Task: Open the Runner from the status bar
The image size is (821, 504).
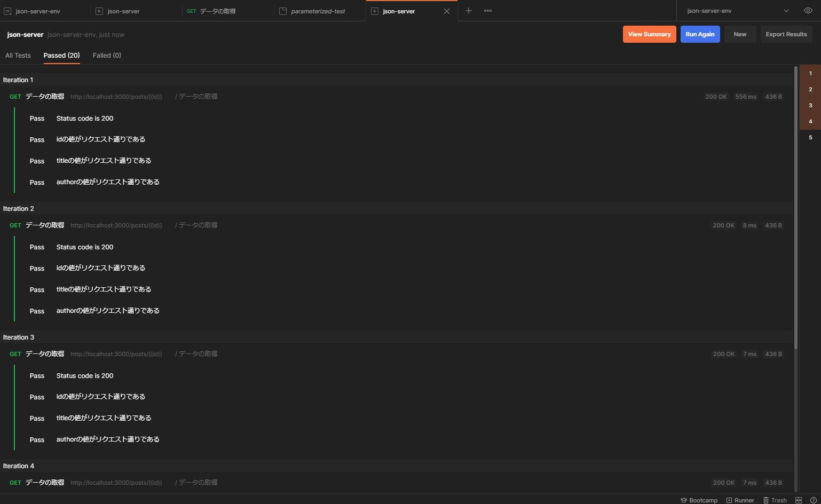Action: 740,500
